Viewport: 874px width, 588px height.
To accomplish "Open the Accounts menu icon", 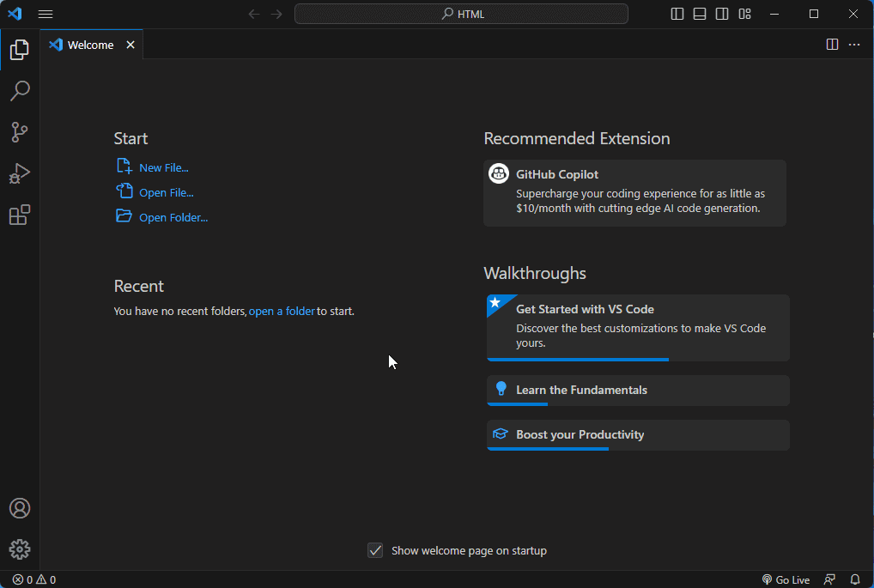I will 20,508.
